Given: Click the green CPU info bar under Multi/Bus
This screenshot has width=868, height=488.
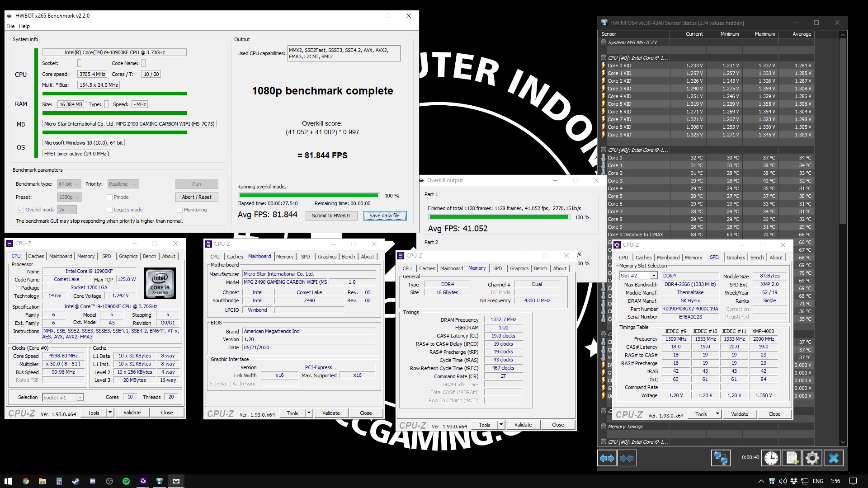Looking at the screenshot, I should coord(115,94).
